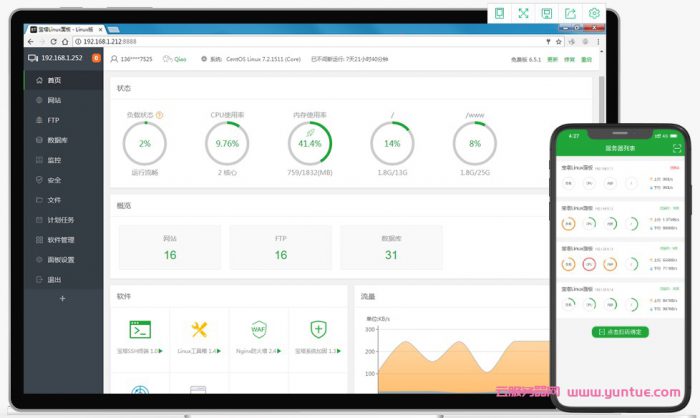Click the Nginx WAF firewall icon
The height and width of the screenshot is (418, 700).
259,329
